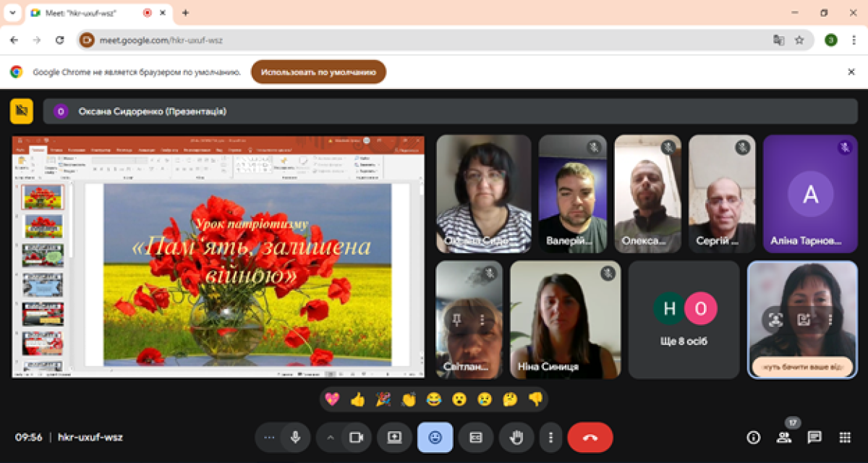Image resolution: width=868 pixels, height=463 pixels.
Task: Close the emoji reactions panel button
Action: pos(435,438)
